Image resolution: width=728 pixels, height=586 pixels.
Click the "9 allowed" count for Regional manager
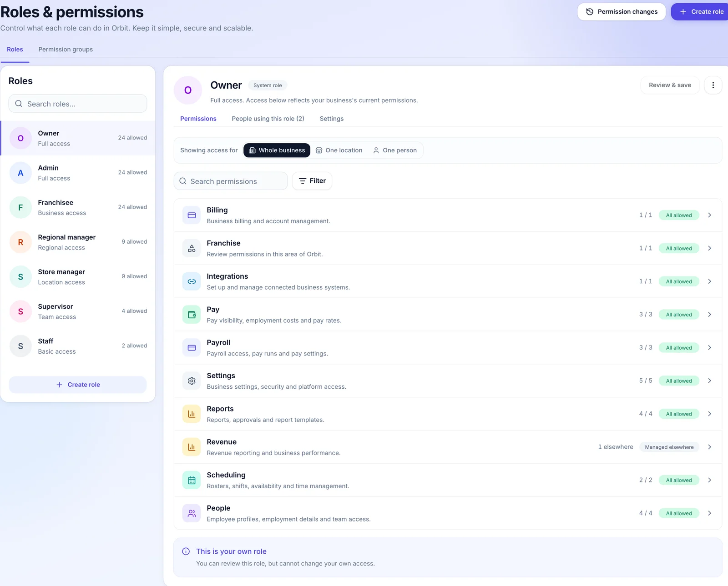pos(134,242)
